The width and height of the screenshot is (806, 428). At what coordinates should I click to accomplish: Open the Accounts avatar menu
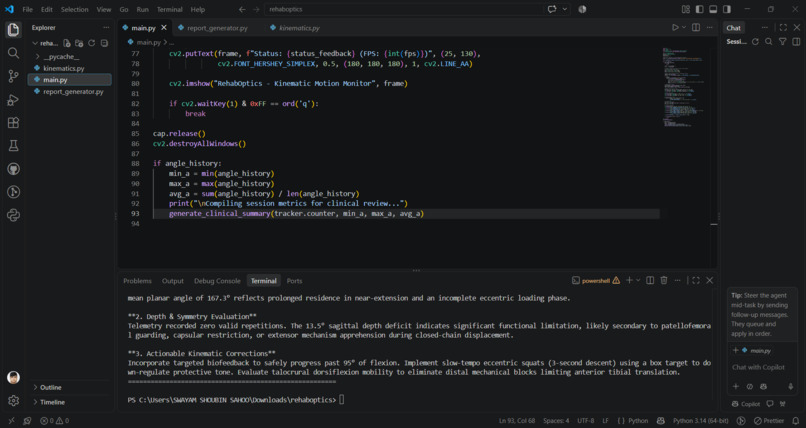[x=13, y=378]
